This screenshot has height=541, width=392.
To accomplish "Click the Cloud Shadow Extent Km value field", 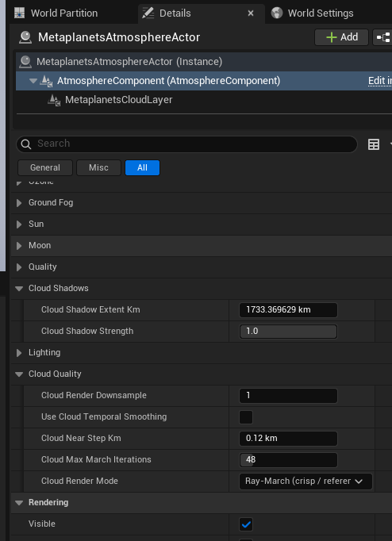I will coord(288,310).
